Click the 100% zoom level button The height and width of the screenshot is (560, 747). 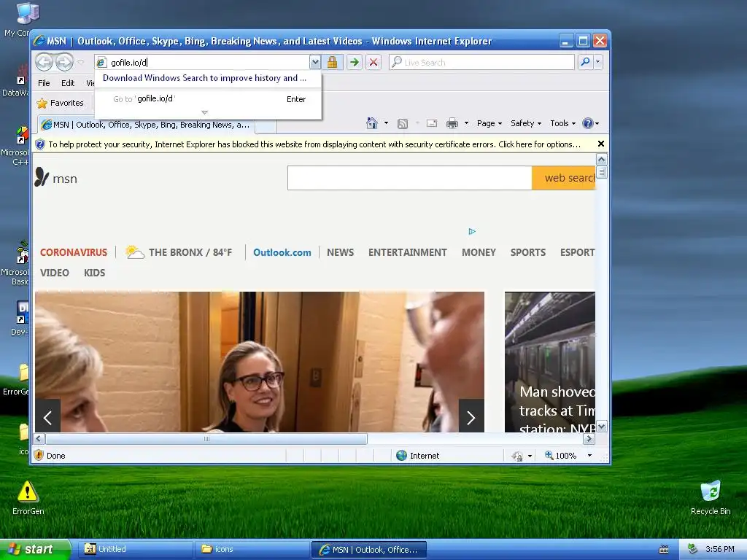[561, 456]
